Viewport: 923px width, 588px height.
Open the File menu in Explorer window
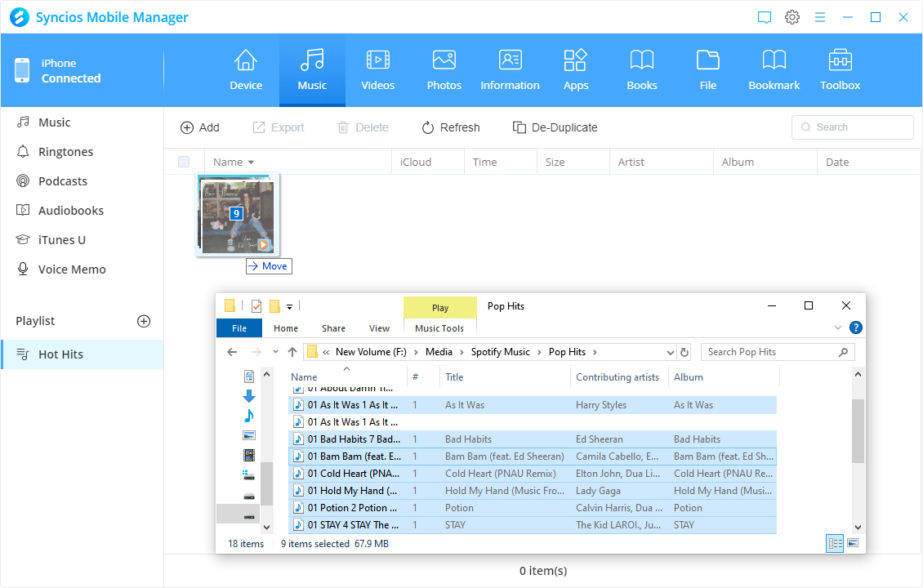[239, 328]
